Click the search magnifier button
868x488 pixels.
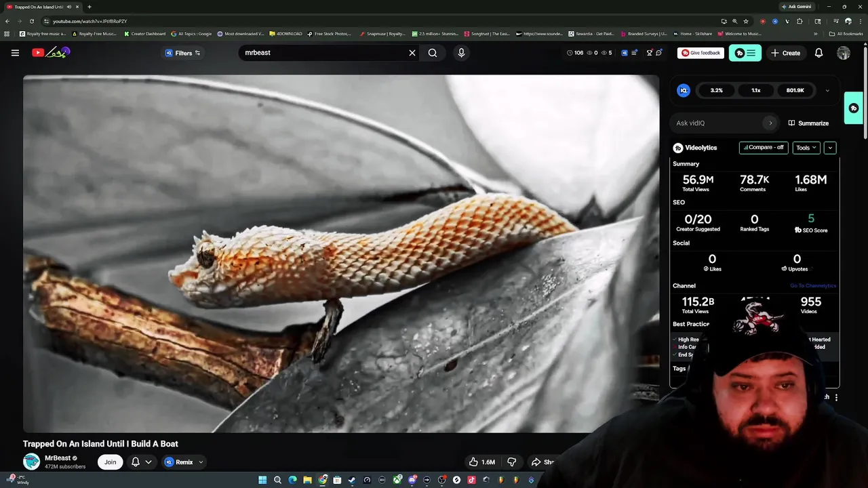[433, 53]
